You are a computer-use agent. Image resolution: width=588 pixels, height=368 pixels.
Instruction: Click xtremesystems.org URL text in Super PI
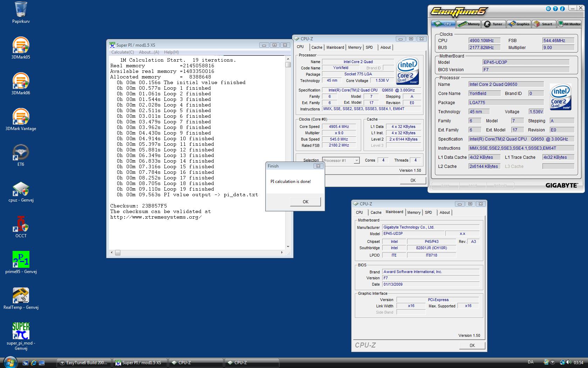(x=156, y=217)
